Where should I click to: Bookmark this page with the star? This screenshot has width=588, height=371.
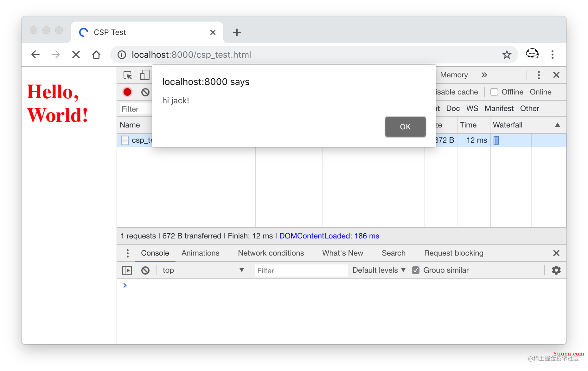pyautogui.click(x=507, y=55)
